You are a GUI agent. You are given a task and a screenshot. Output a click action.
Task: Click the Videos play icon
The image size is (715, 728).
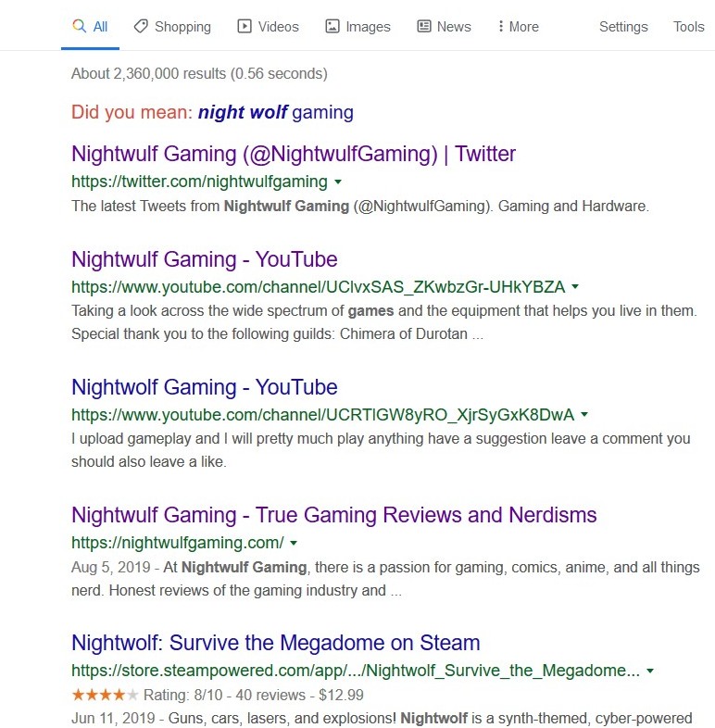tap(245, 26)
